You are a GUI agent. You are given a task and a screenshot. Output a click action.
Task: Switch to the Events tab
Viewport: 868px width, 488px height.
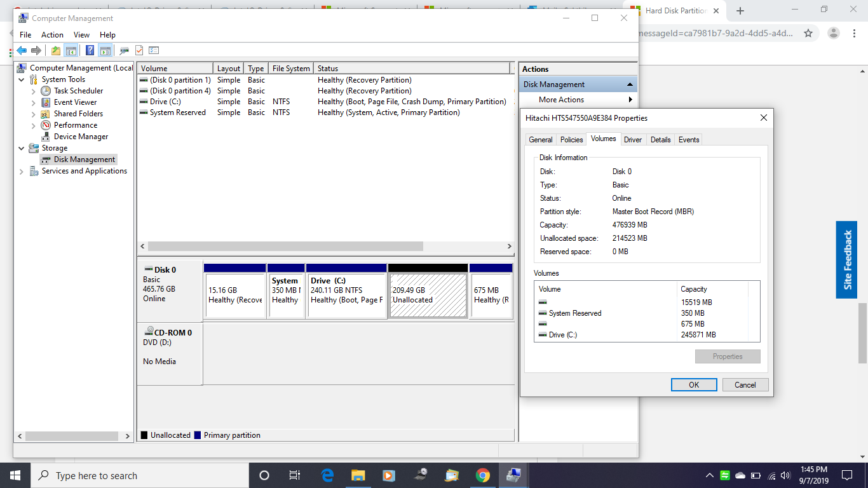pos(689,140)
